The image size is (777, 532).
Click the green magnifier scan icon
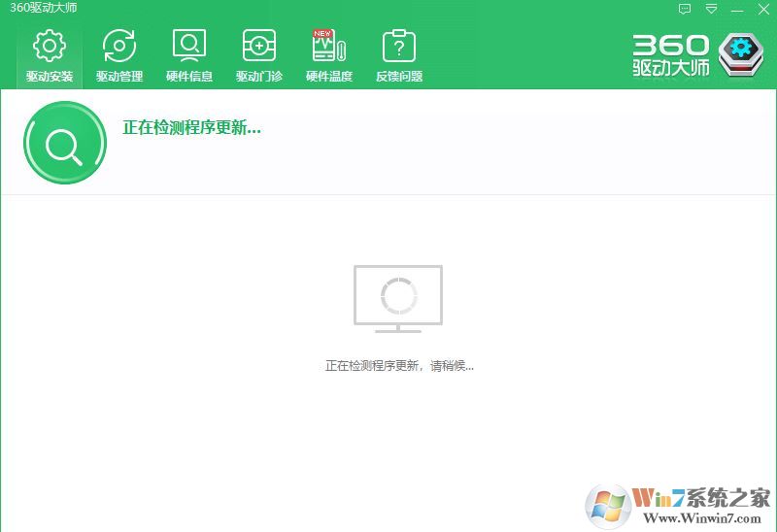pyautogui.click(x=65, y=143)
